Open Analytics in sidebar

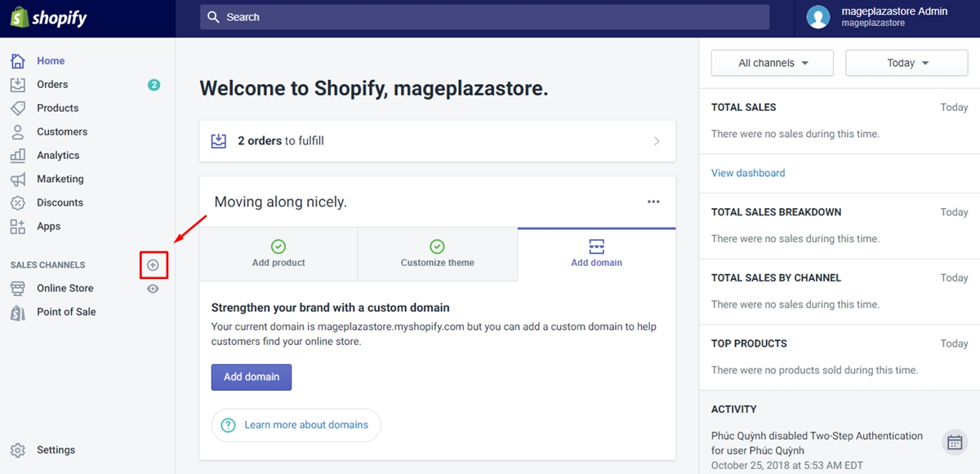coord(58,155)
